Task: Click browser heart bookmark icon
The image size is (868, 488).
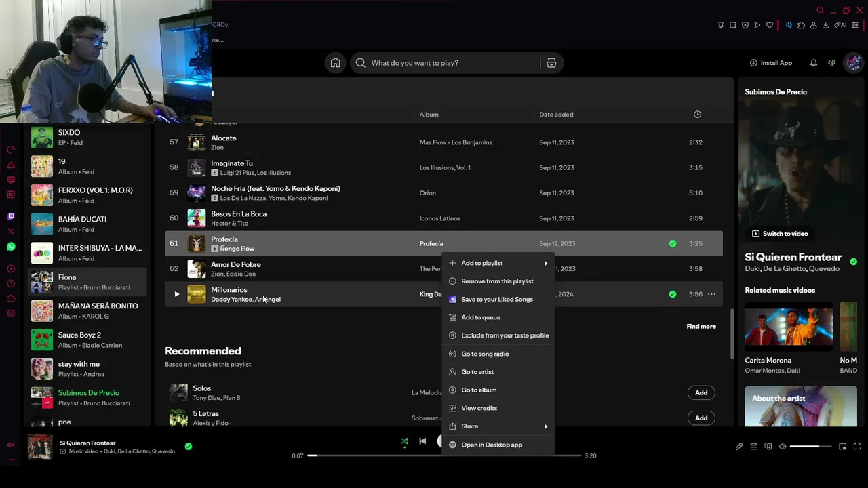Action: [770, 25]
